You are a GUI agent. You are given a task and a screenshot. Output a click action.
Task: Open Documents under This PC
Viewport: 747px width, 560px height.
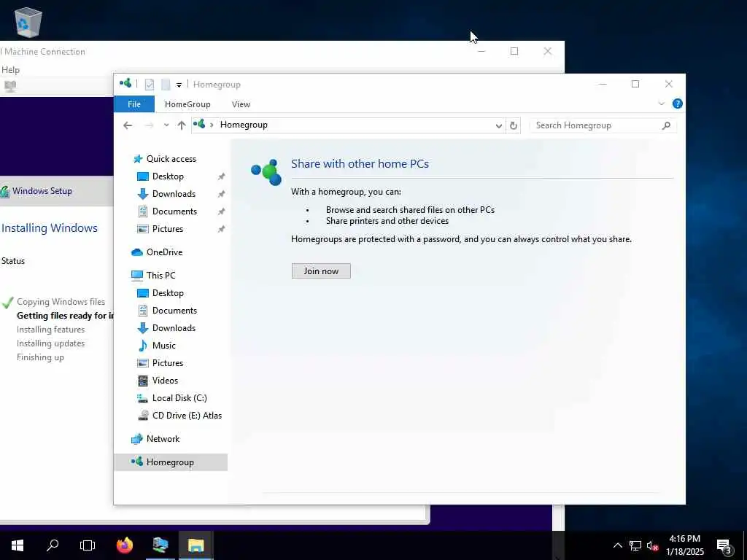coord(174,311)
